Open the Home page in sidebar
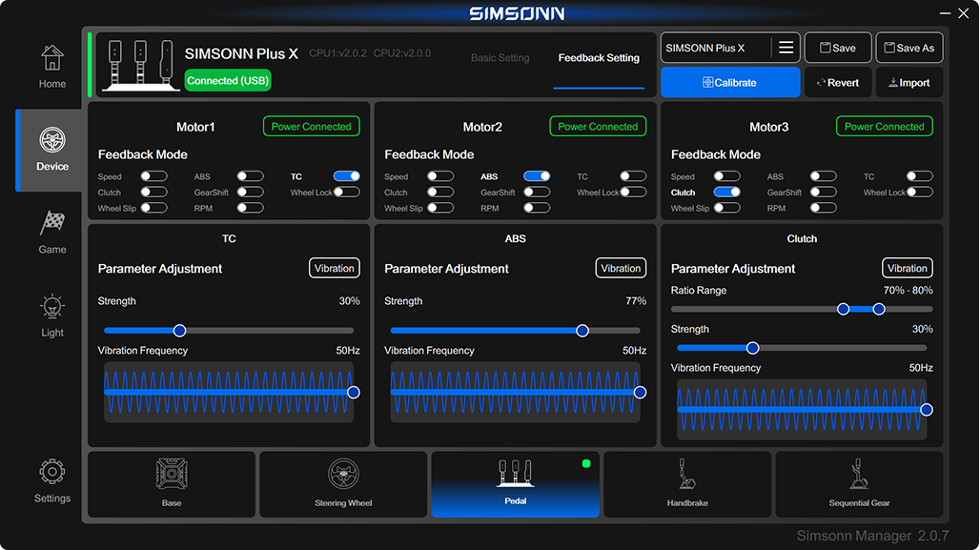This screenshot has height=550, width=980. tap(52, 68)
